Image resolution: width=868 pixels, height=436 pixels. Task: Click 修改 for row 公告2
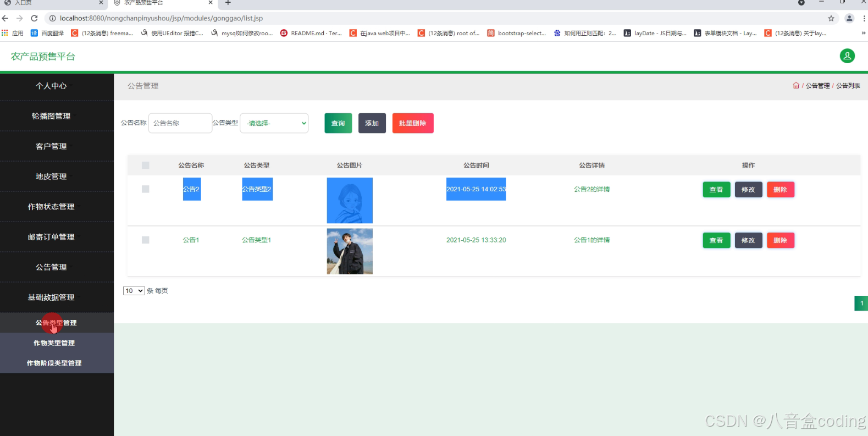(748, 190)
